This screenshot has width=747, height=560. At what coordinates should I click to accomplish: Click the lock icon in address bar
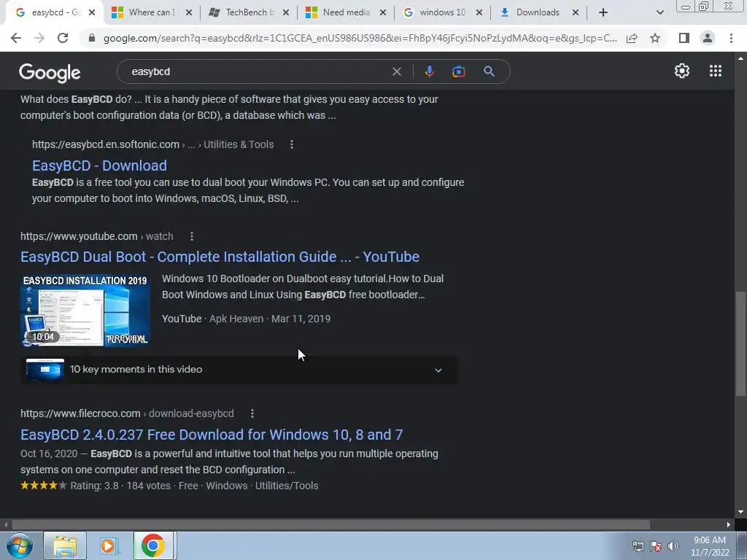pyautogui.click(x=92, y=38)
